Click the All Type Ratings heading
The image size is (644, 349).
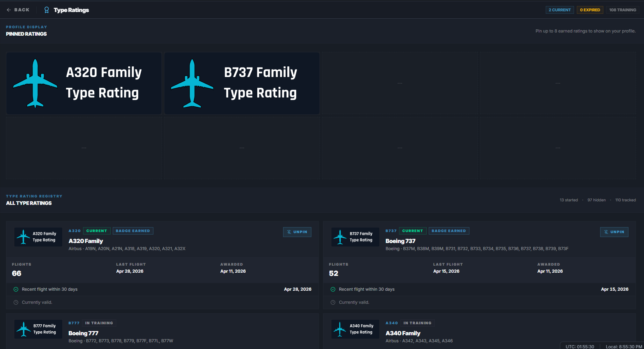(29, 203)
